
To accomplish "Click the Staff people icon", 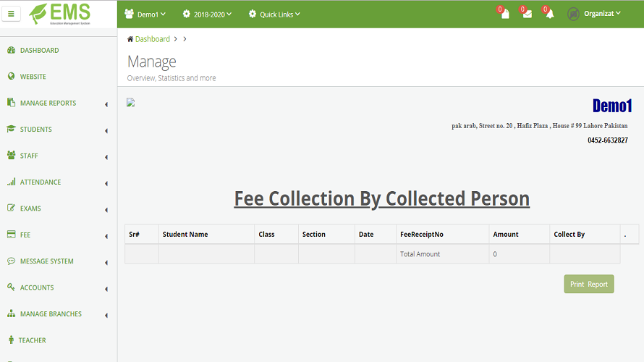I will click(11, 156).
